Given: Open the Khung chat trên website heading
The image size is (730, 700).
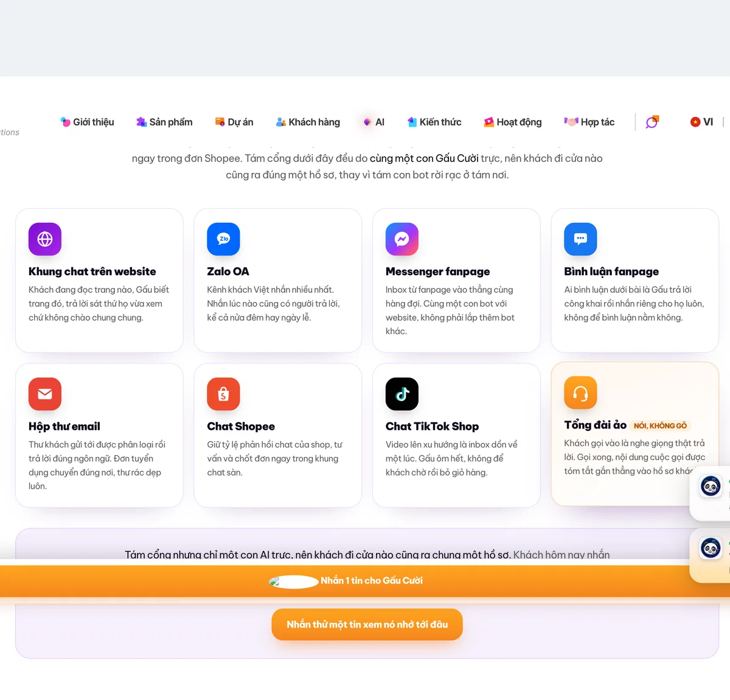Looking at the screenshot, I should pos(92,271).
